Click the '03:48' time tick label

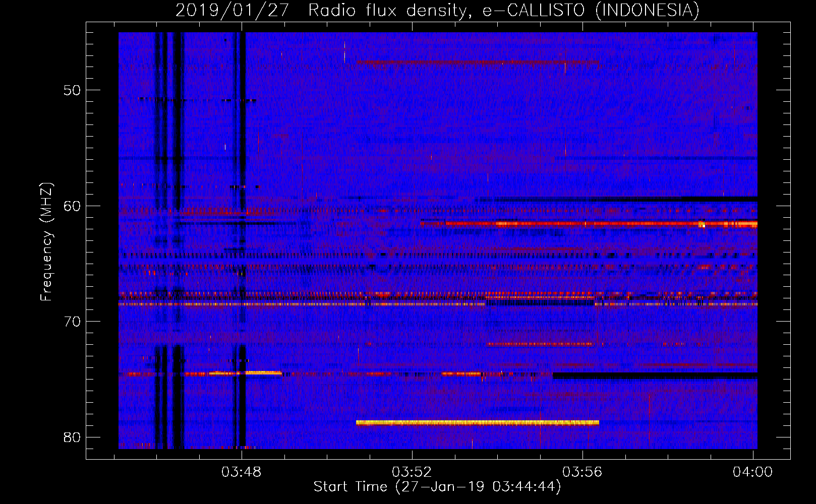pyautogui.click(x=242, y=472)
